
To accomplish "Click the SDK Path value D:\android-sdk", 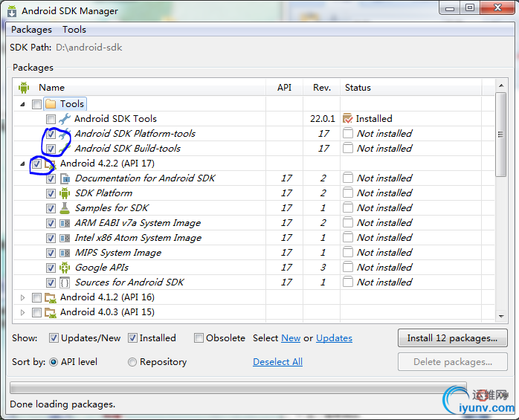I will pyautogui.click(x=89, y=48).
